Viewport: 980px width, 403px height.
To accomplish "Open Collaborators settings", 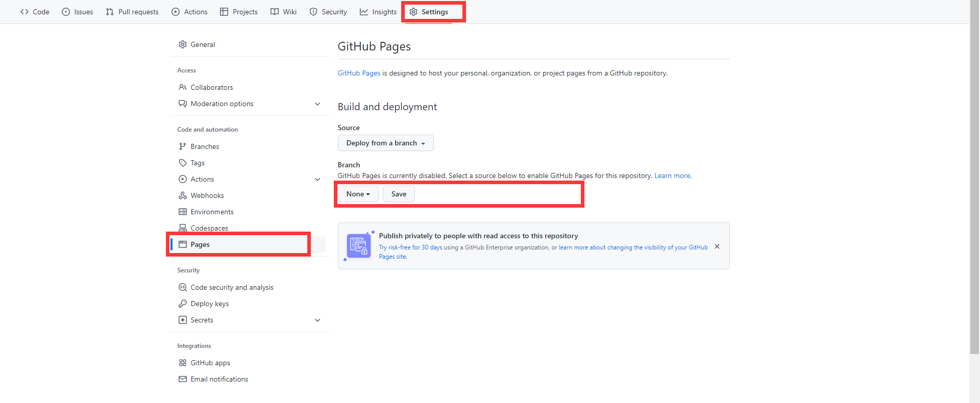I will (x=250, y=87).
